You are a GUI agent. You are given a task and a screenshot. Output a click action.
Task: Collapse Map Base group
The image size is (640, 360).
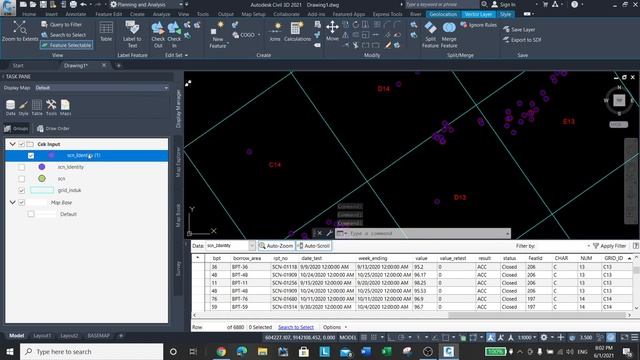click(x=12, y=202)
